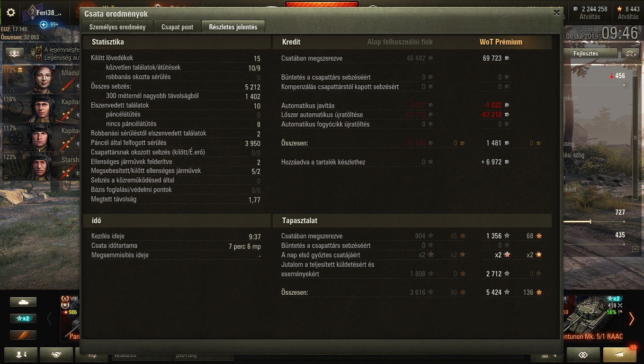Show previous vehicles with left carousel arrow
Screen dimensions: 644x364
(x=49, y=318)
